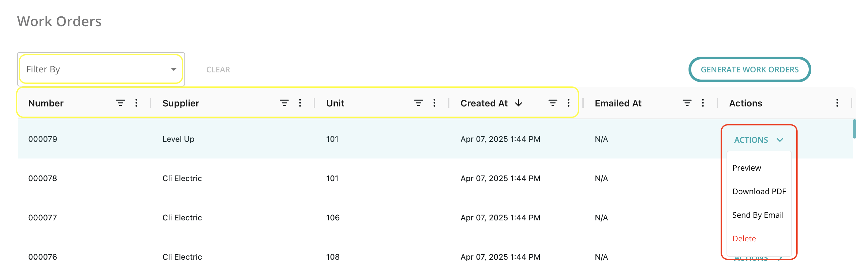
Task: Select work order number 000079
Action: (x=43, y=139)
